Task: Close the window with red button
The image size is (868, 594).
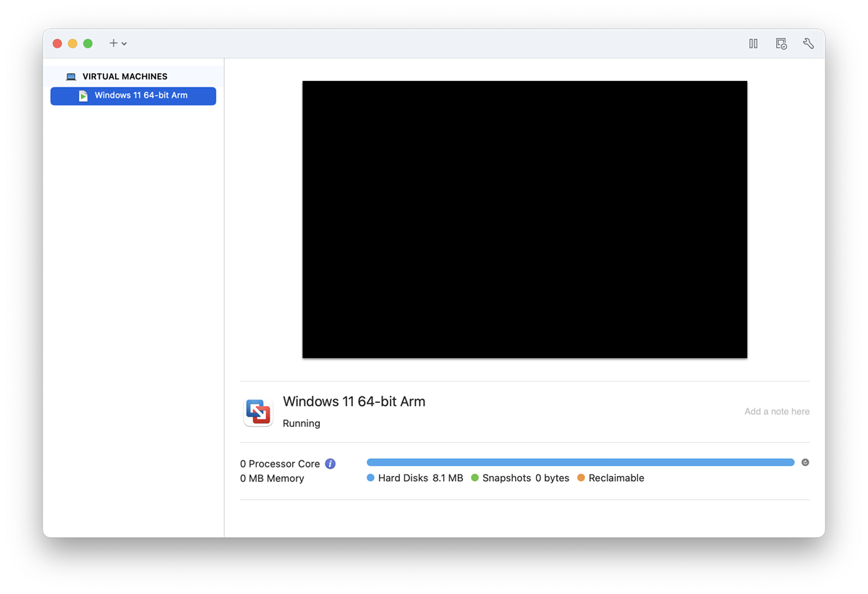Action: [57, 43]
